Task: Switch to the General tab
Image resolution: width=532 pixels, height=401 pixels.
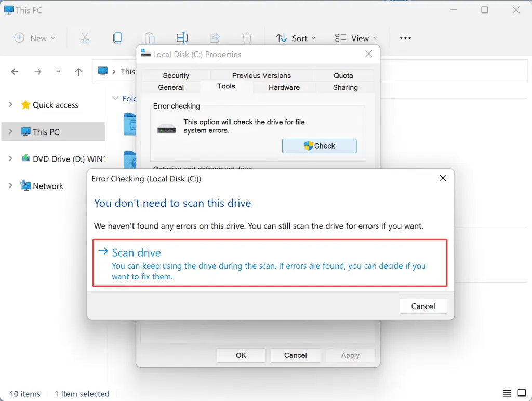Action: point(170,87)
